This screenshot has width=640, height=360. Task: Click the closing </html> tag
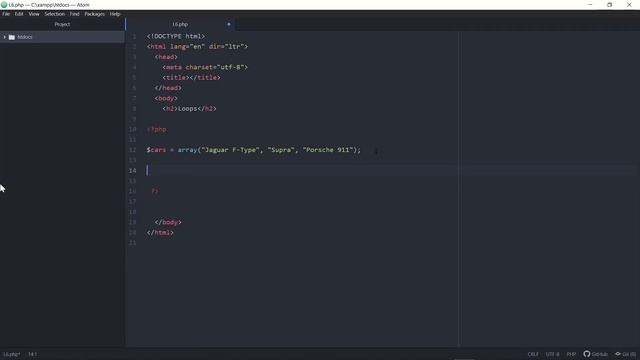(x=160, y=233)
